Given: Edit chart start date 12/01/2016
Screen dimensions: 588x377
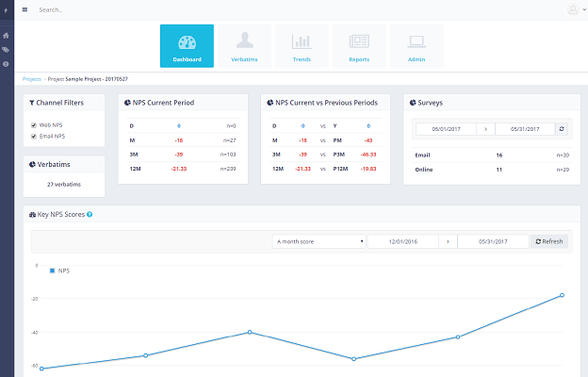Looking at the screenshot, I should tap(403, 241).
